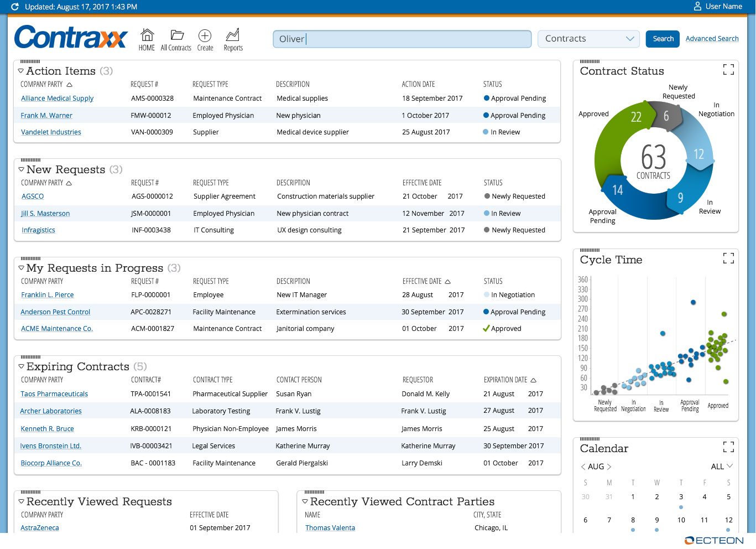
Task: Expand the Cycle Time widget to fullscreen
Action: [728, 258]
